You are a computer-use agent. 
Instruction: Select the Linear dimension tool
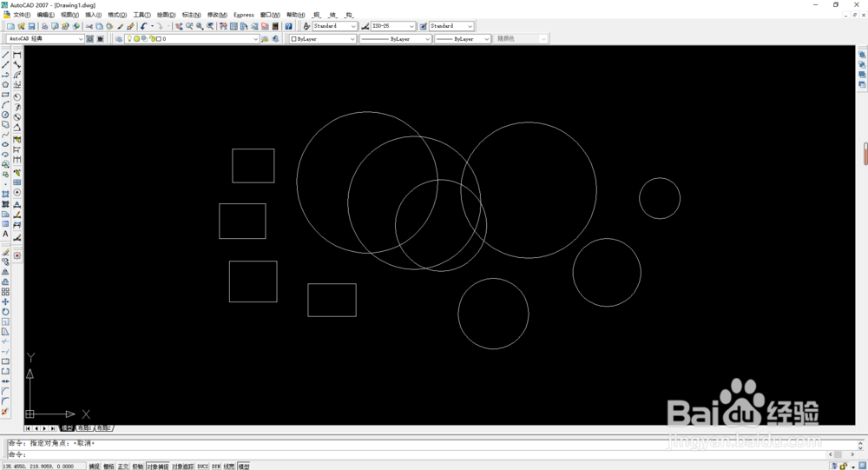pos(17,55)
